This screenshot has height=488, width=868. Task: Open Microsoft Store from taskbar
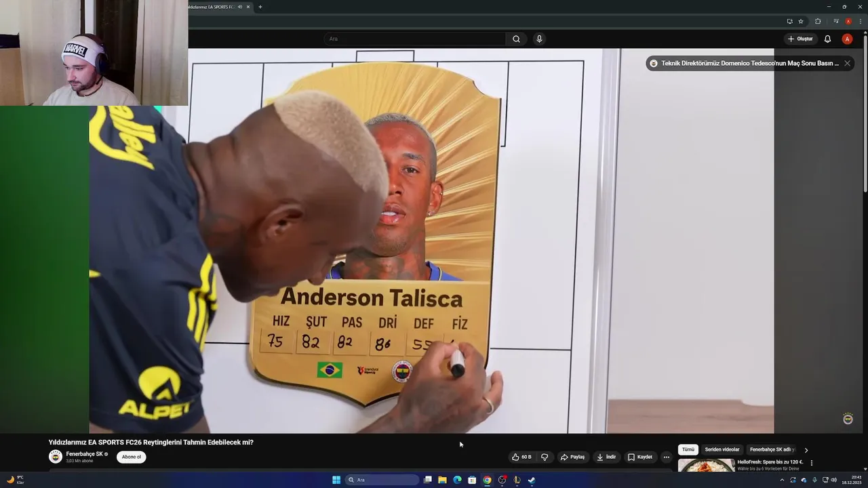[x=472, y=480]
